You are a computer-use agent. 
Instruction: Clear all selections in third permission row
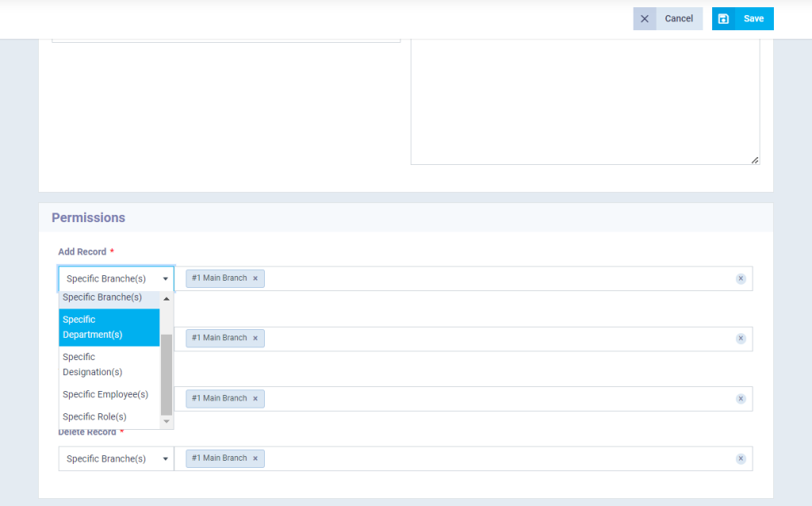click(x=741, y=399)
